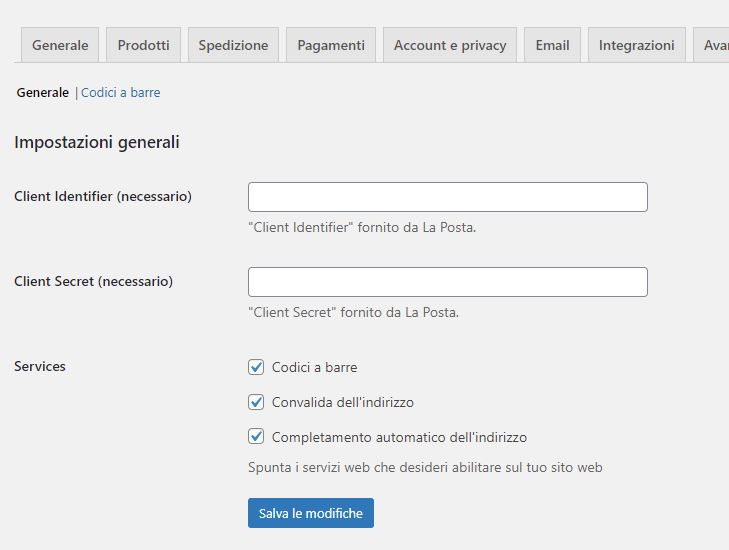The image size is (729, 550).
Task: Click the Services row label
Action: point(40,366)
